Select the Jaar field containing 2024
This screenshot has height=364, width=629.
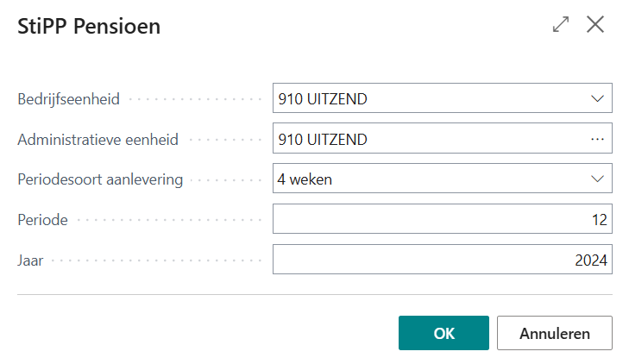(x=442, y=260)
